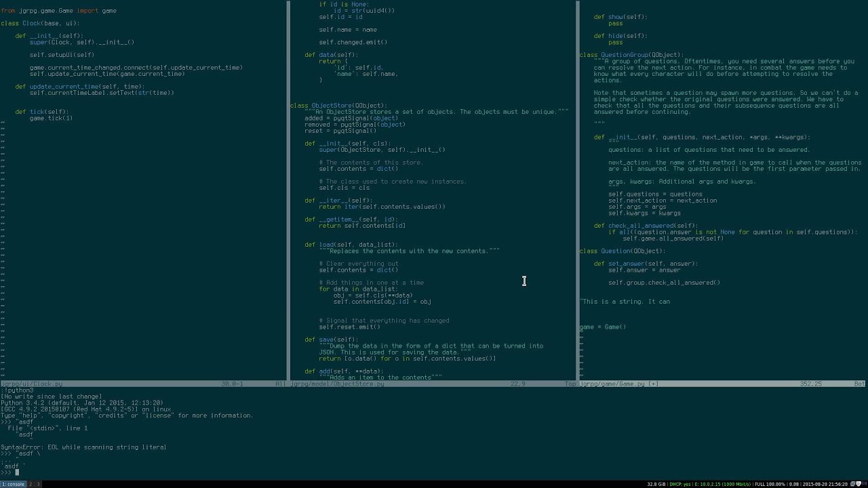The height and width of the screenshot is (488, 868).
Task: Switch to workspace 2 in the bar
Action: (31, 484)
